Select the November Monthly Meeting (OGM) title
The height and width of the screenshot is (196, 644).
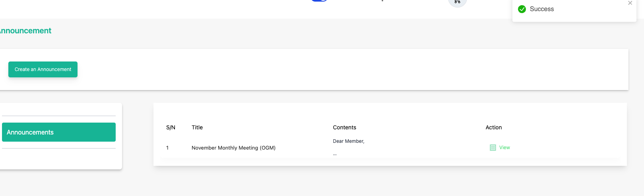point(233,148)
